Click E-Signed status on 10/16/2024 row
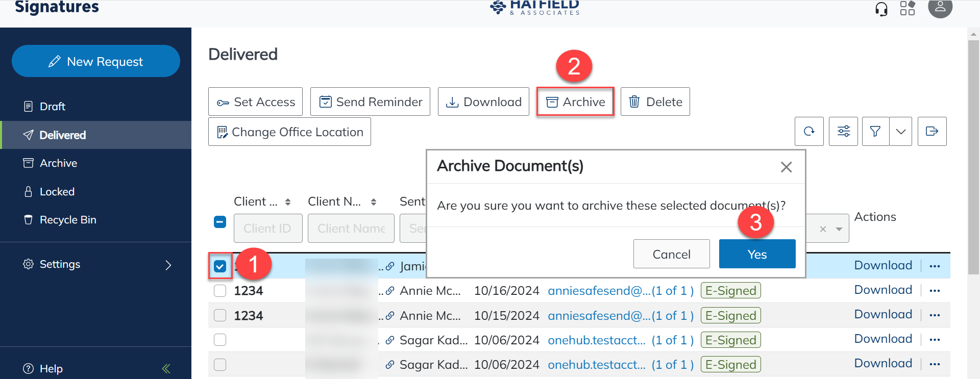Image resolution: width=980 pixels, height=379 pixels. (730, 291)
